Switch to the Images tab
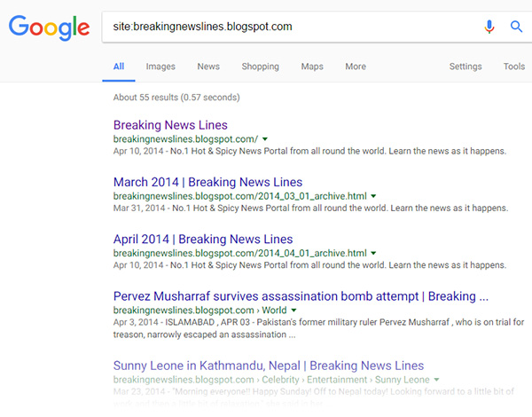 coord(160,67)
